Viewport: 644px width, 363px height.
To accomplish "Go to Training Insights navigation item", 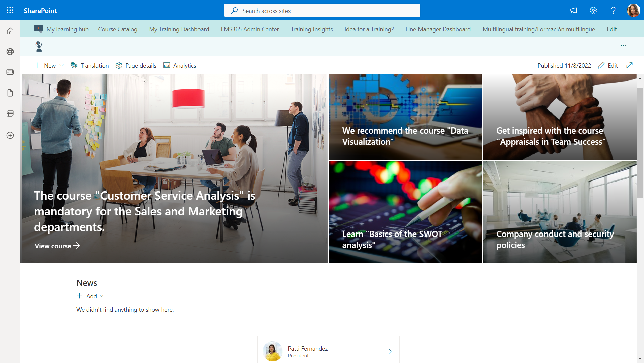I will 311,29.
